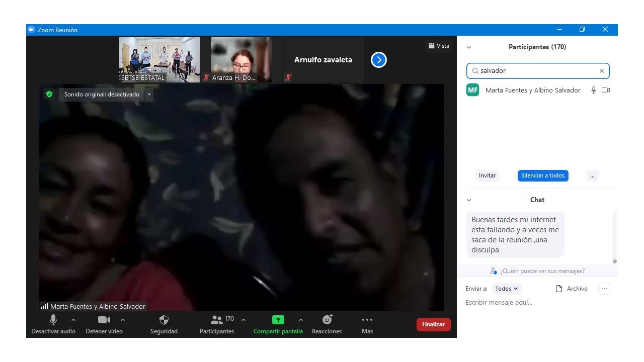644x362 pixels.
Task: Click the chat message about internet fallando
Action: 515,235
